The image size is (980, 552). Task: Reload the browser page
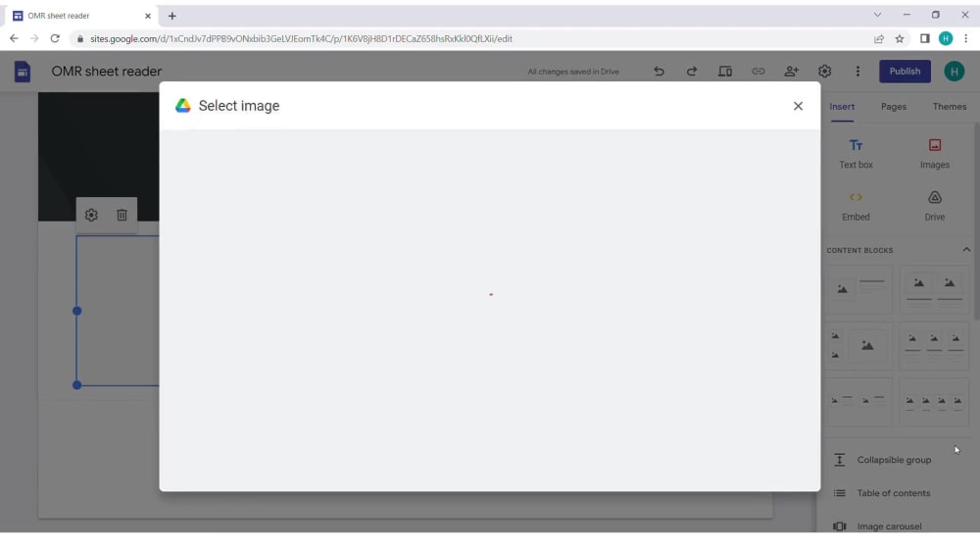tap(55, 39)
